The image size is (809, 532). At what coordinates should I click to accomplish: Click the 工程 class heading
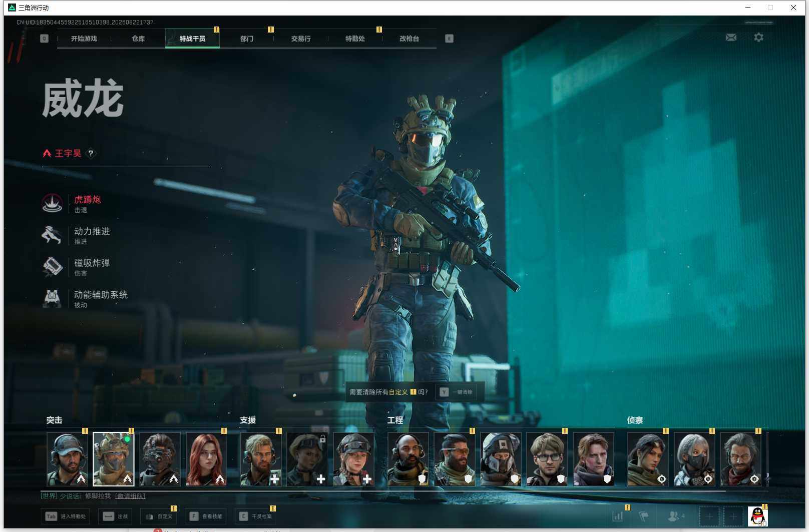[395, 420]
